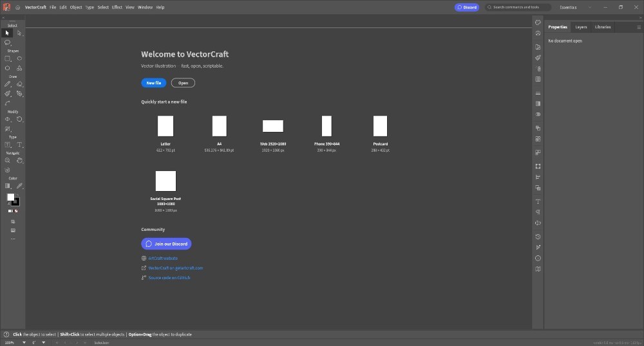Screen dimensions: 644x346
Task: Pick the Ellipse shape tool
Action: (19, 59)
